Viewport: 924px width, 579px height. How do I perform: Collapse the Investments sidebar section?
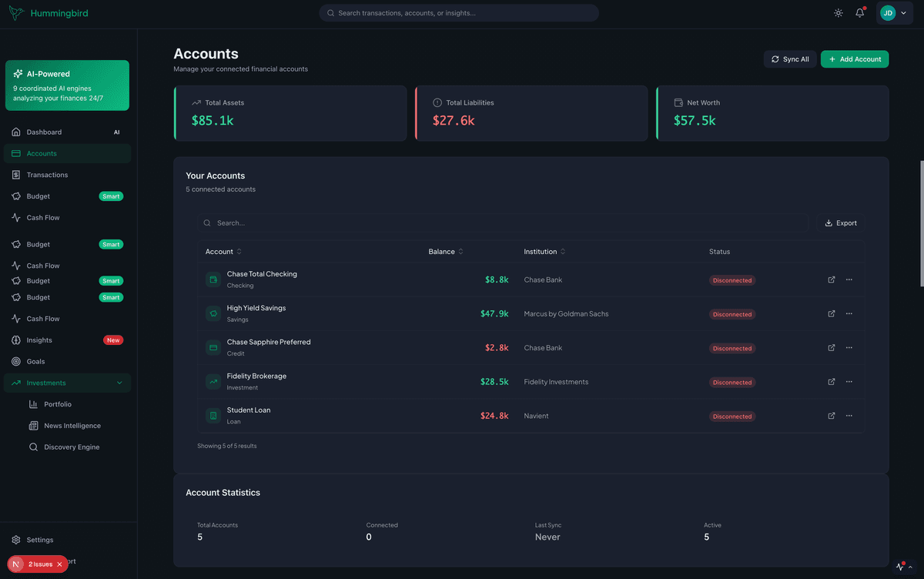pos(119,383)
